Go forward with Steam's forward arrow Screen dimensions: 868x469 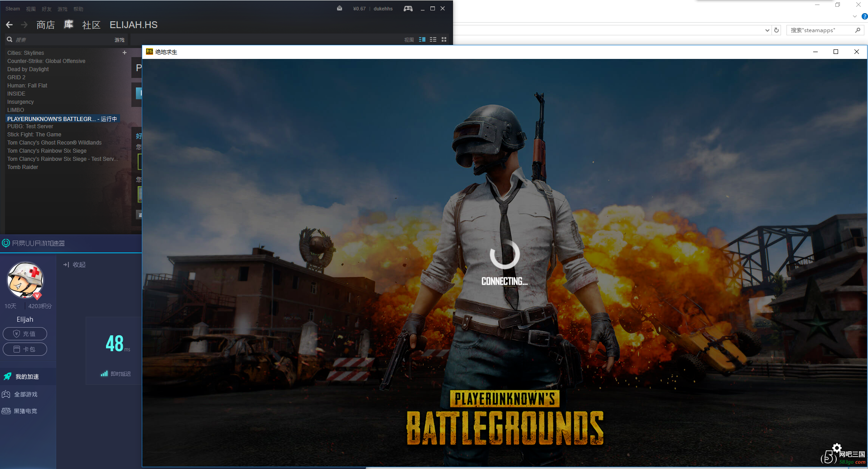point(24,25)
